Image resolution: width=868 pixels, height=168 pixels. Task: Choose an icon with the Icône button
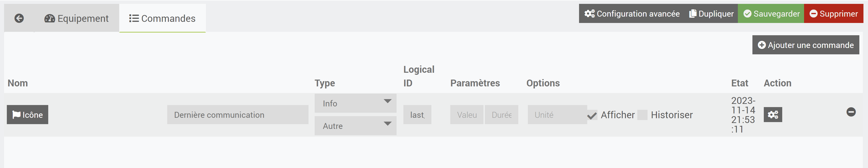click(28, 115)
